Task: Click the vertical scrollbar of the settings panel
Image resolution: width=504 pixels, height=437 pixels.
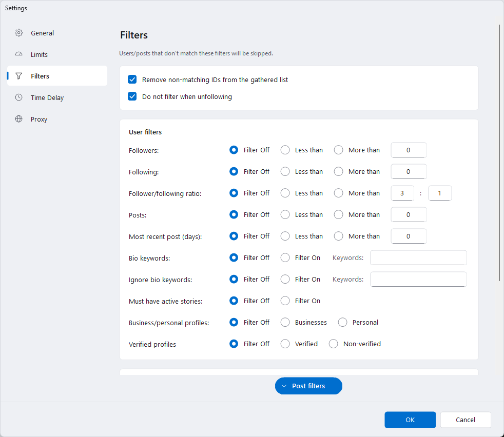Action: (x=499, y=153)
